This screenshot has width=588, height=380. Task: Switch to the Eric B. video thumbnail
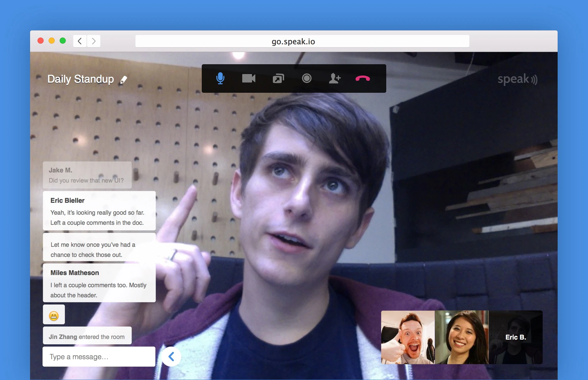point(515,337)
